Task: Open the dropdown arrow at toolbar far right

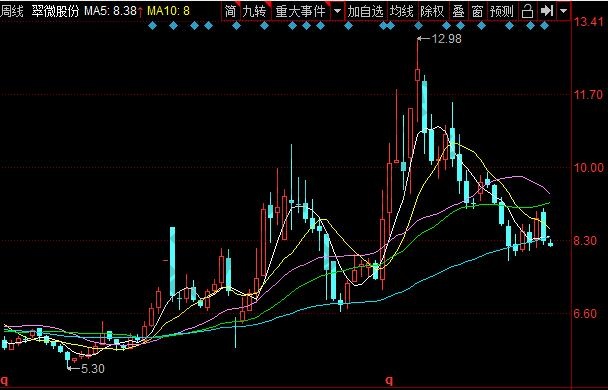Action: (x=563, y=11)
